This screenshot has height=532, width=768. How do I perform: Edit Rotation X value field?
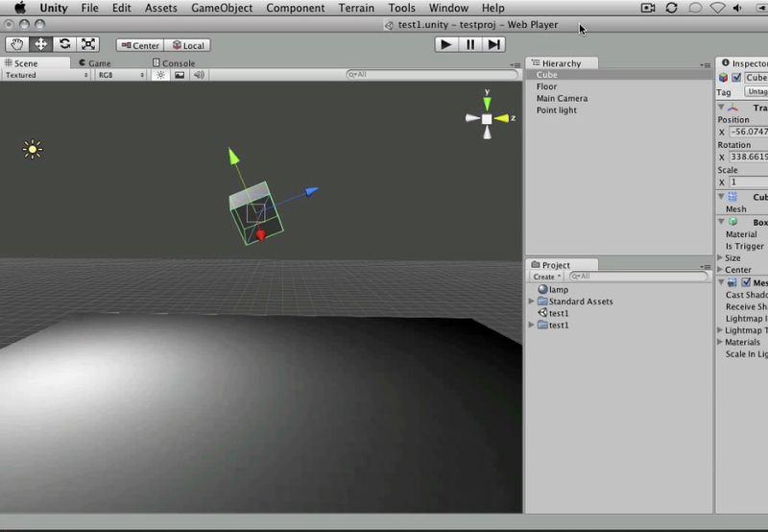point(749,157)
